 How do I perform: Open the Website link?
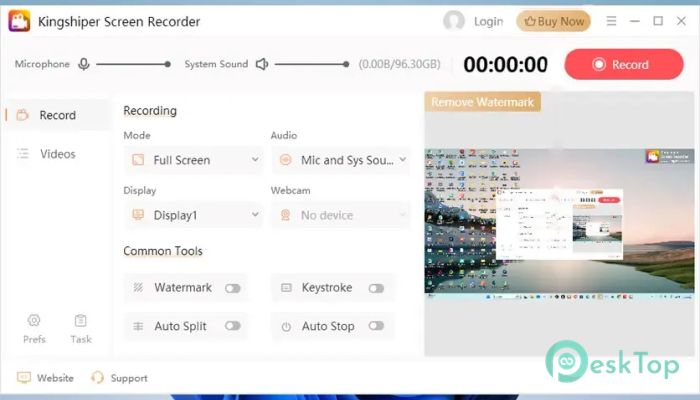pyautogui.click(x=45, y=378)
